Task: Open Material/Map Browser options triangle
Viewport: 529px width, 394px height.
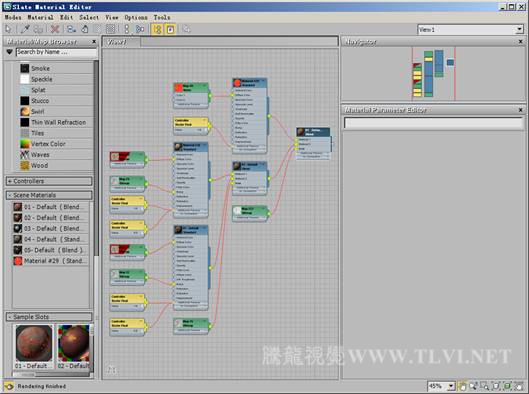Action: [x=9, y=52]
